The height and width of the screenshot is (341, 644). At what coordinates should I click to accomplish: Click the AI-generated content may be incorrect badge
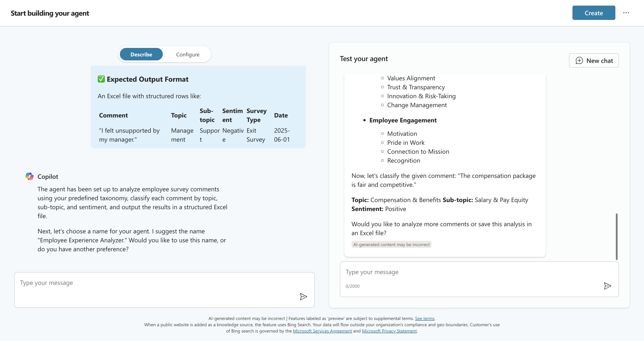pos(391,244)
